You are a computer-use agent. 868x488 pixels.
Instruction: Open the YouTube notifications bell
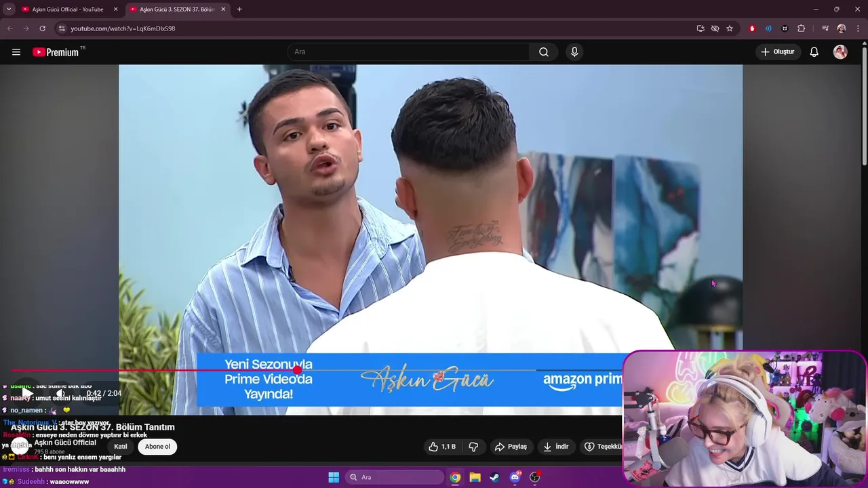coord(814,52)
